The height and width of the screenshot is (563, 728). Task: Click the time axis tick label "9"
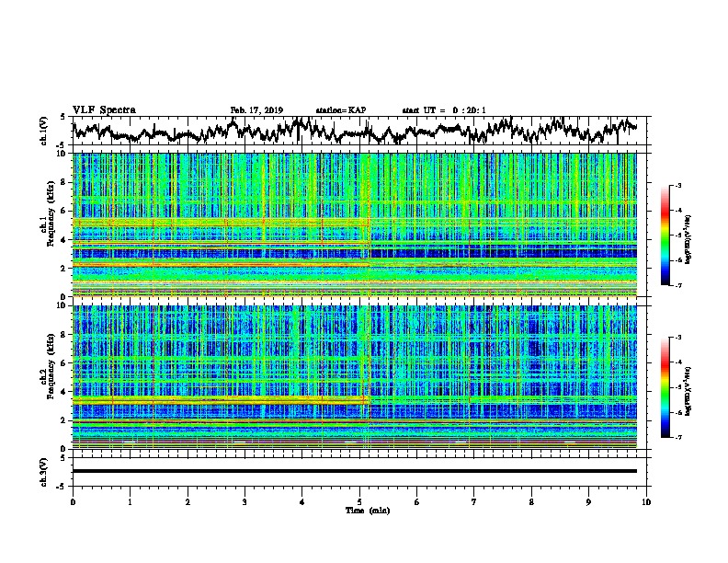[588, 501]
